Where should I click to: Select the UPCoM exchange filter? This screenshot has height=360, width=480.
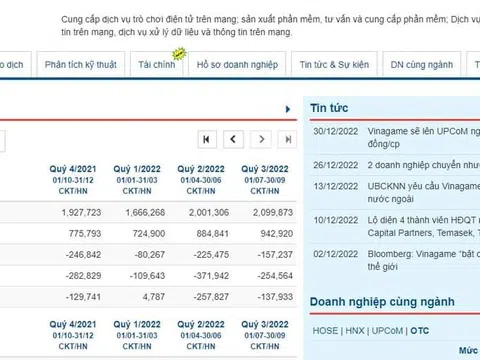[387, 331]
